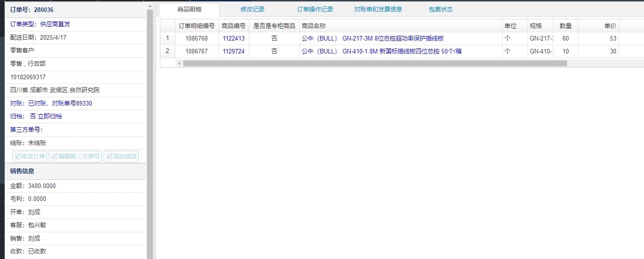This screenshot has width=644, height=259.
Task: Click the 开单：刘成 row
Action: tap(76, 212)
